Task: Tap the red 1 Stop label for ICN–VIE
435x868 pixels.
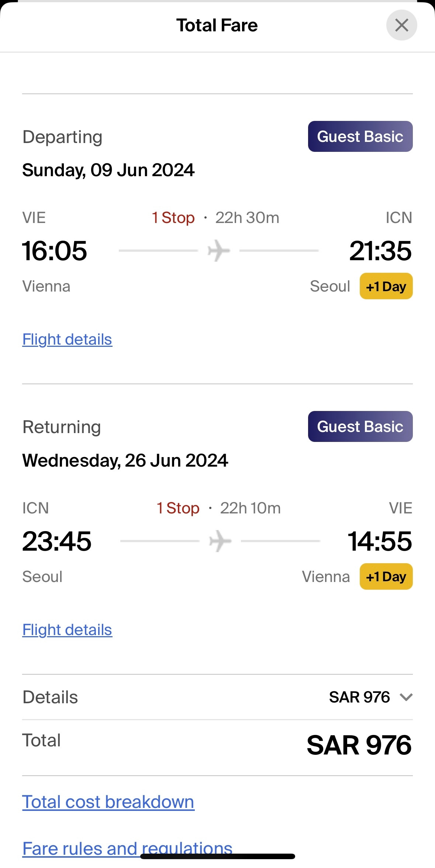Action: 178,508
